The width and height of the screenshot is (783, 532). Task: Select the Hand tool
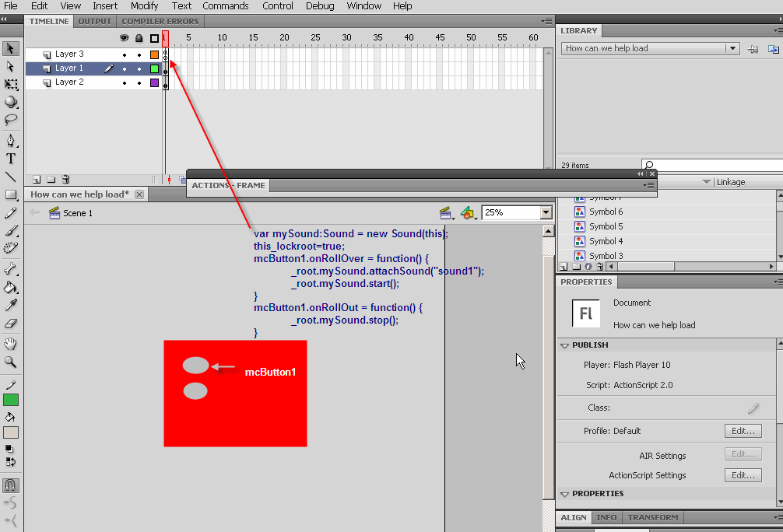[x=10, y=345]
